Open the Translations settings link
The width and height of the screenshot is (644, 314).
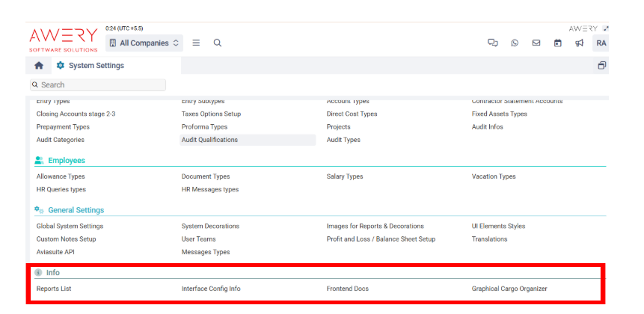tap(489, 239)
